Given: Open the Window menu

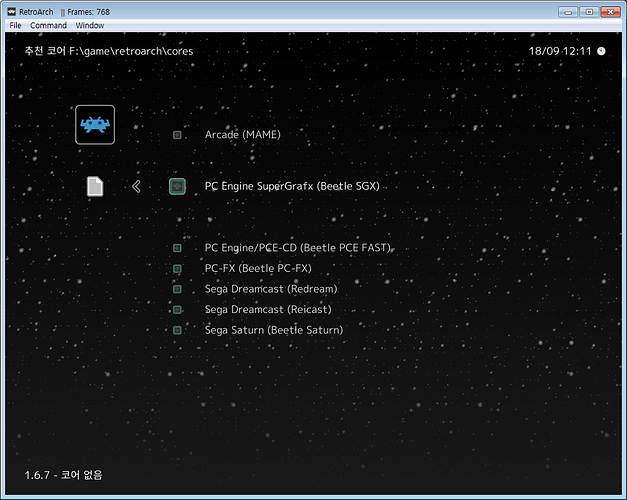Looking at the screenshot, I should (x=90, y=25).
